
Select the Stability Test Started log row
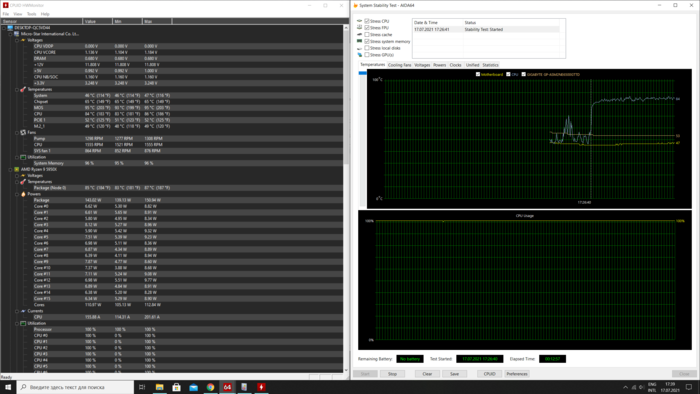coord(486,29)
